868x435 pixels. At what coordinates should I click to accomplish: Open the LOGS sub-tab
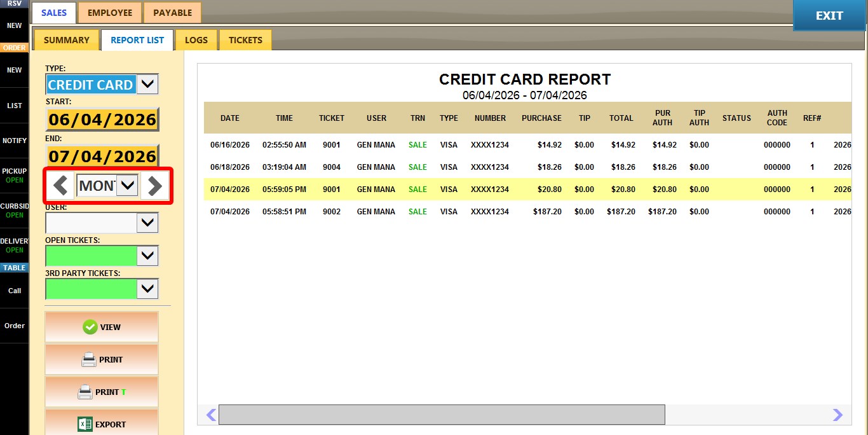tap(196, 40)
